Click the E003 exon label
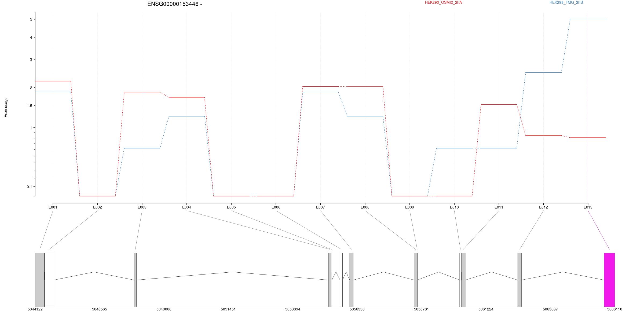644x322 pixels. [142, 207]
